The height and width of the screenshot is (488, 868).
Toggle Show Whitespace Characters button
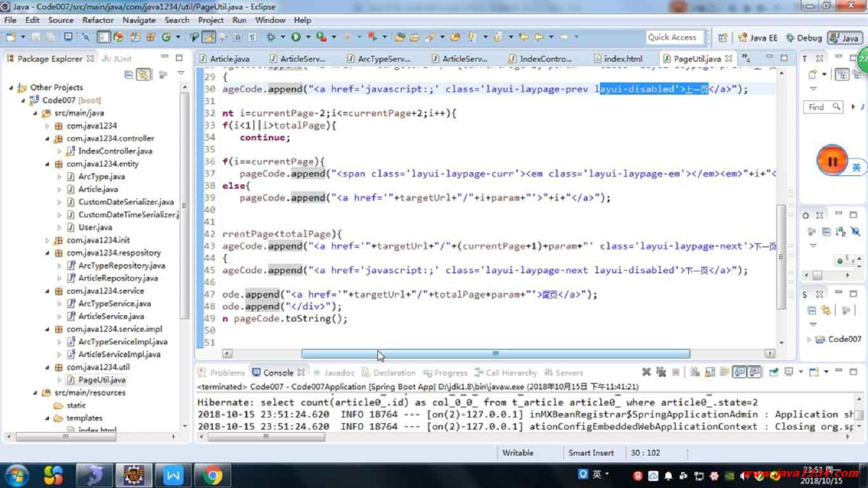click(252, 37)
